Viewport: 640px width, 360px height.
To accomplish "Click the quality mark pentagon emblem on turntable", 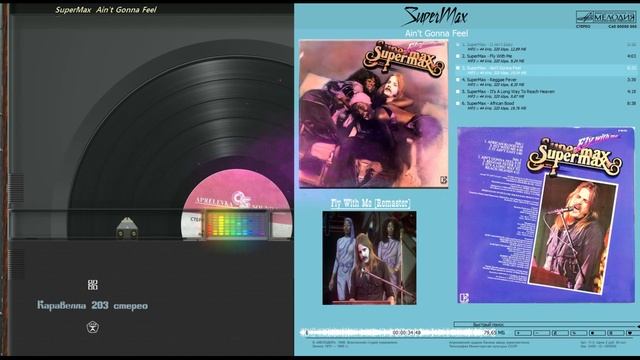I will [93, 327].
